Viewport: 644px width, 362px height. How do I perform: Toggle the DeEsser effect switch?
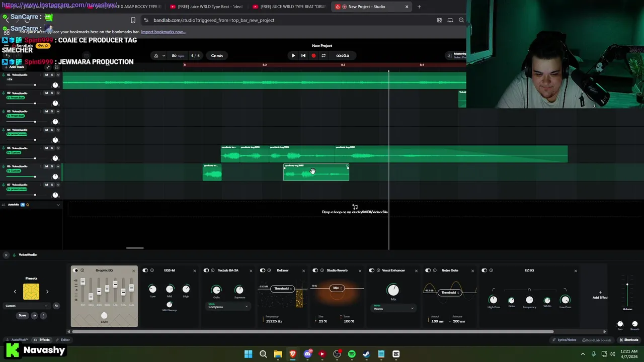pyautogui.click(x=262, y=270)
